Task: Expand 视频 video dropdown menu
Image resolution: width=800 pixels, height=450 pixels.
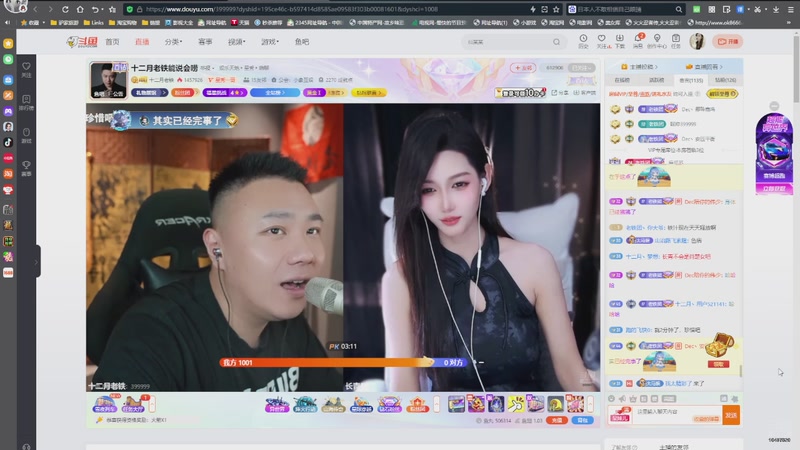Action: pyautogui.click(x=236, y=42)
